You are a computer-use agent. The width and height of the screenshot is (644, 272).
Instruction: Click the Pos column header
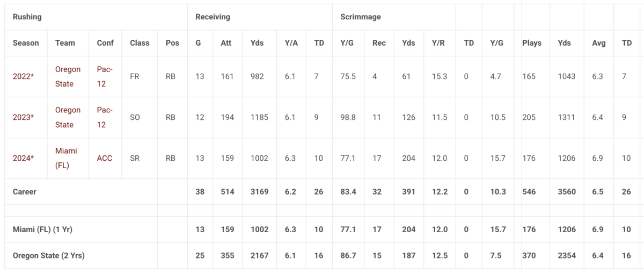click(x=172, y=43)
